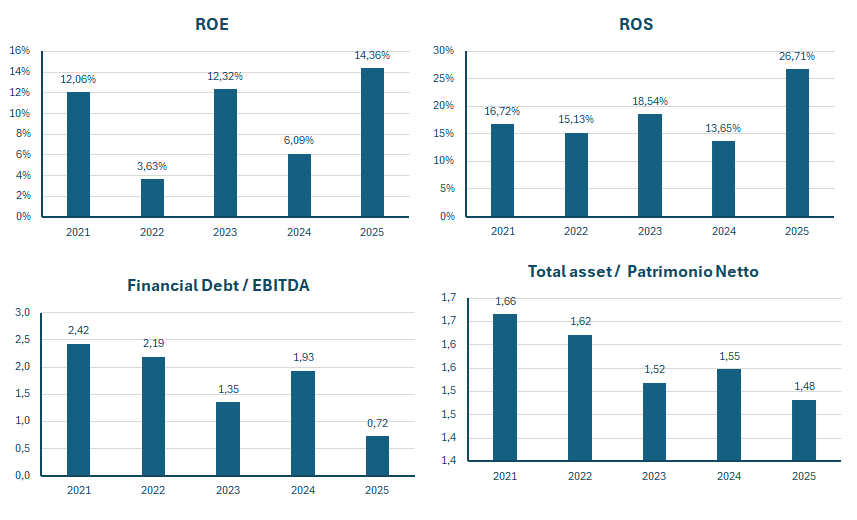Click the 2023 bar in Financial Debt chart
The image size is (857, 520).
click(228, 438)
